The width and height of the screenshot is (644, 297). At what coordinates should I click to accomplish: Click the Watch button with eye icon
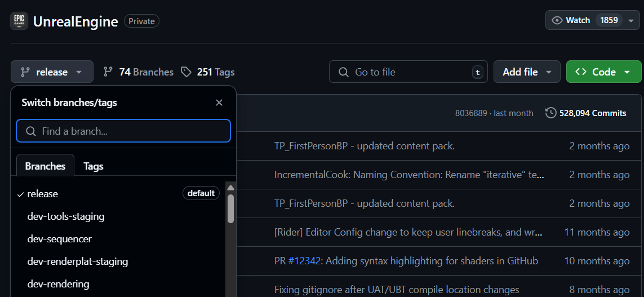tap(571, 20)
